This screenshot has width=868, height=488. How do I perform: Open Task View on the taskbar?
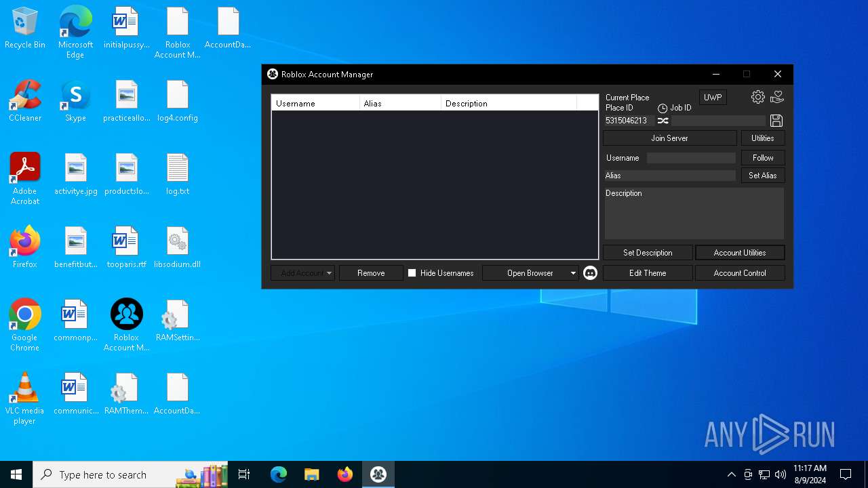(244, 474)
